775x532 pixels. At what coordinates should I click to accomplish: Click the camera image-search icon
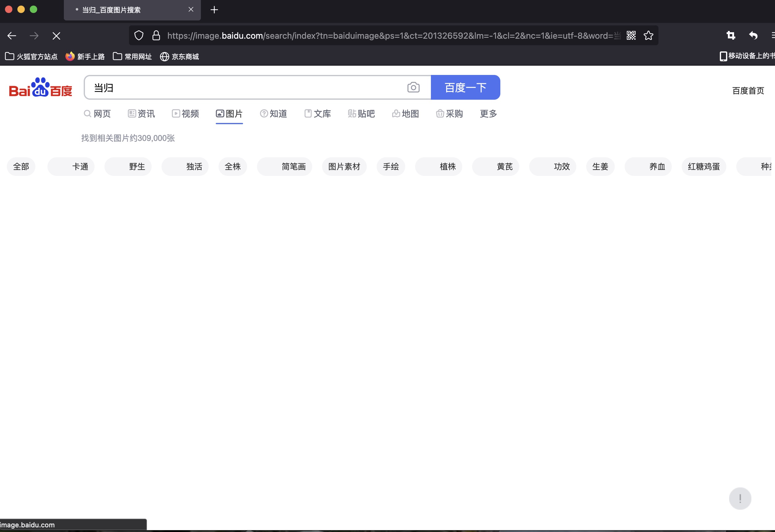[x=413, y=88]
